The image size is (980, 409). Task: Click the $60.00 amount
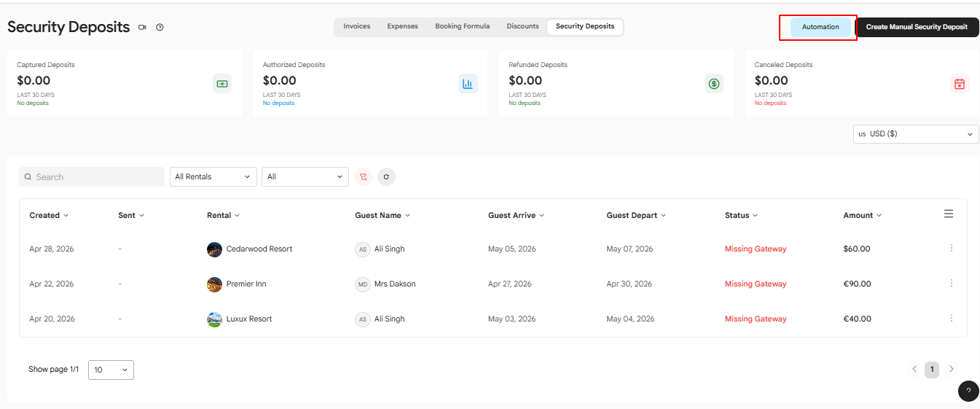coord(857,249)
